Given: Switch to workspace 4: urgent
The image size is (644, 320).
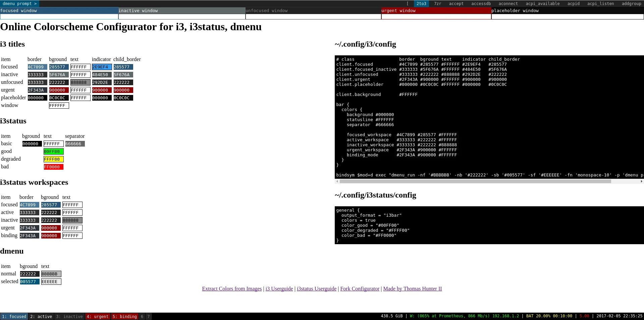Looking at the screenshot, I should 98,316.
